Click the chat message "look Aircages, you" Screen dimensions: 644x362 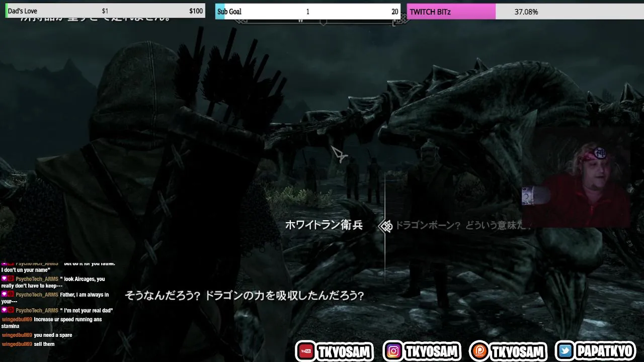coord(83,279)
